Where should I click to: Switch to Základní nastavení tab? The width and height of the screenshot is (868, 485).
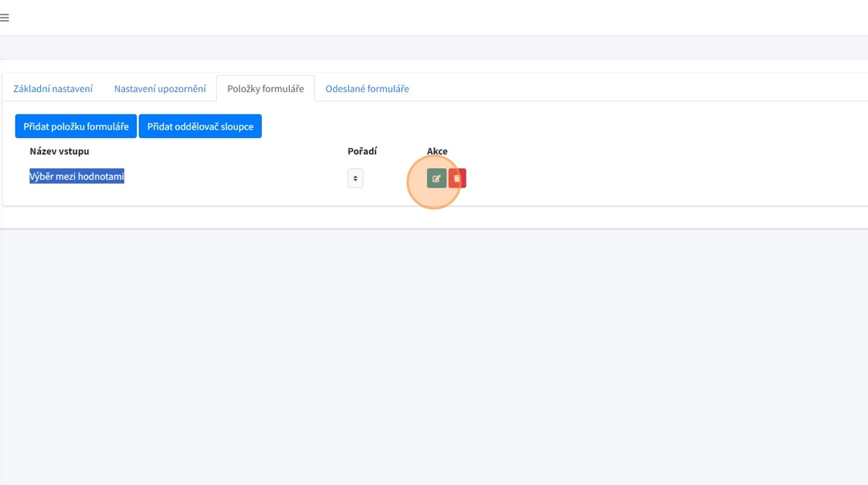pos(53,89)
